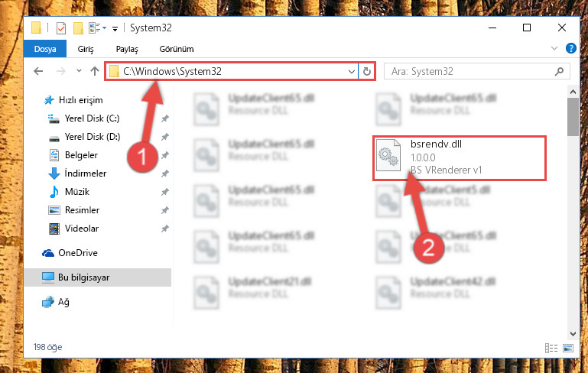Open recent locations dropdown arrow
This screenshot has width=588, height=373.
tap(79, 70)
